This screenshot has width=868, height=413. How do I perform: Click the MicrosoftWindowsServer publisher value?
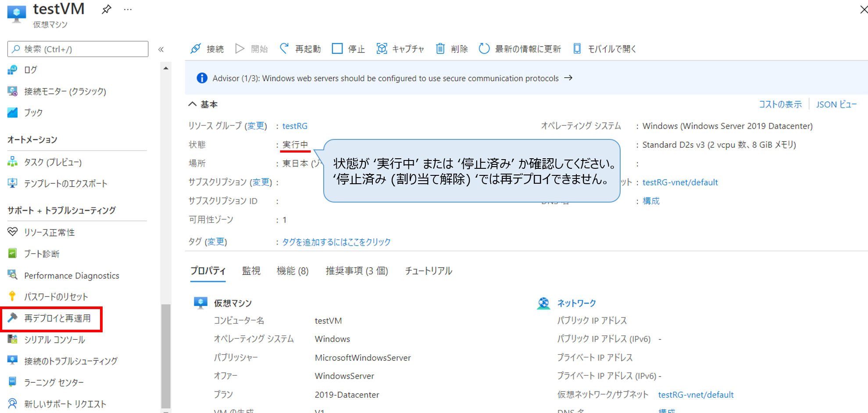tap(363, 358)
